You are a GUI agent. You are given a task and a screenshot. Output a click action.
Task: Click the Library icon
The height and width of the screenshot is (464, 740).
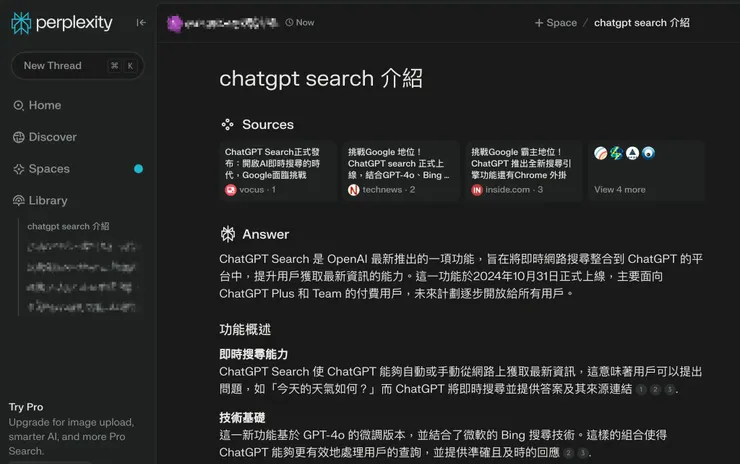[18, 201]
